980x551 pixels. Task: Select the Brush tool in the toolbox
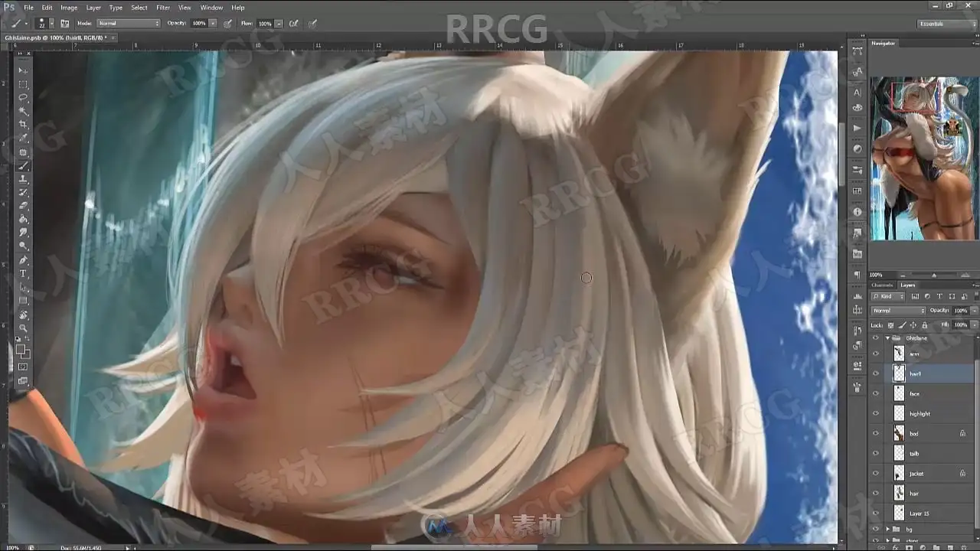pyautogui.click(x=23, y=165)
